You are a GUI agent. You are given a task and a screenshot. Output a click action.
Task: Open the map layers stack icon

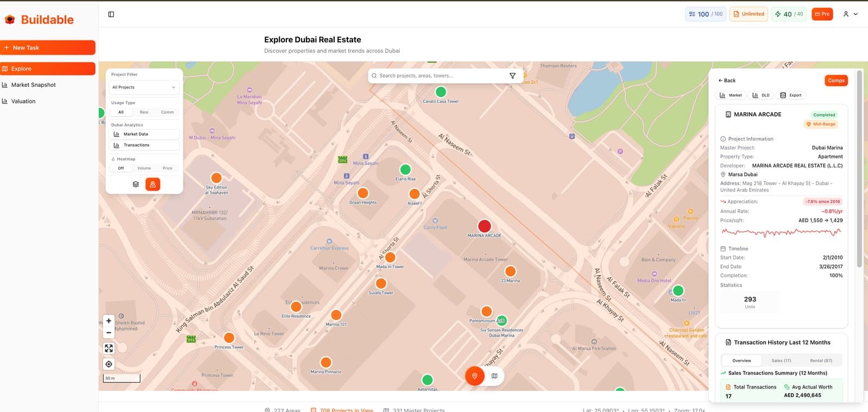[x=136, y=185]
